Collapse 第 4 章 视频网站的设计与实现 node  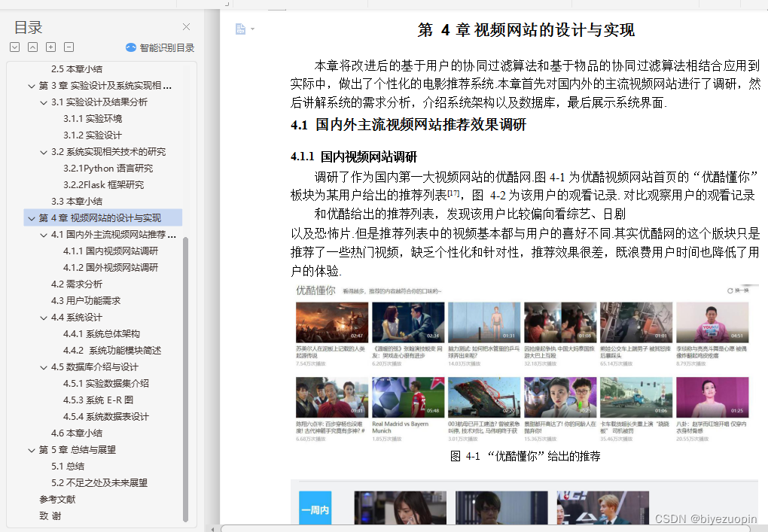click(x=32, y=218)
